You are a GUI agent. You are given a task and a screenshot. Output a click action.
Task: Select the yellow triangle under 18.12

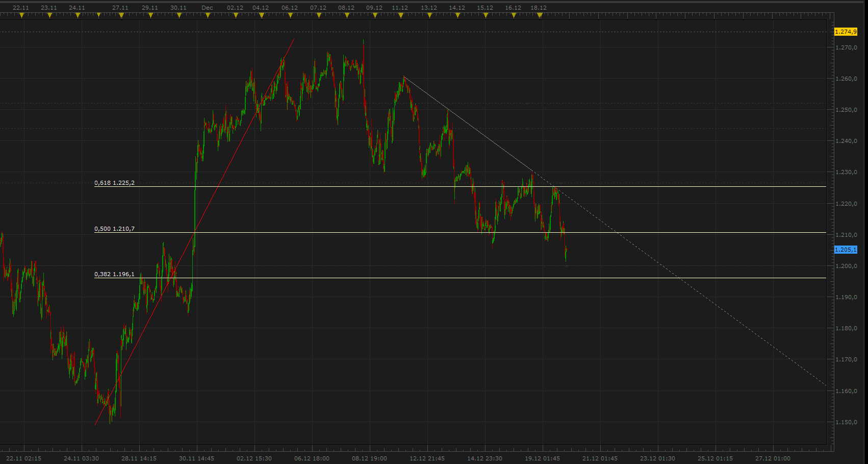pos(540,15)
